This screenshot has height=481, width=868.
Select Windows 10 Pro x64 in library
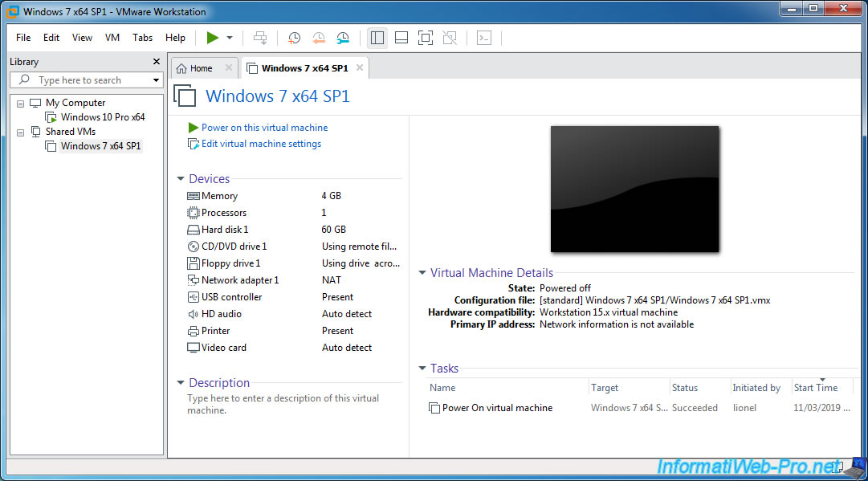(103, 117)
